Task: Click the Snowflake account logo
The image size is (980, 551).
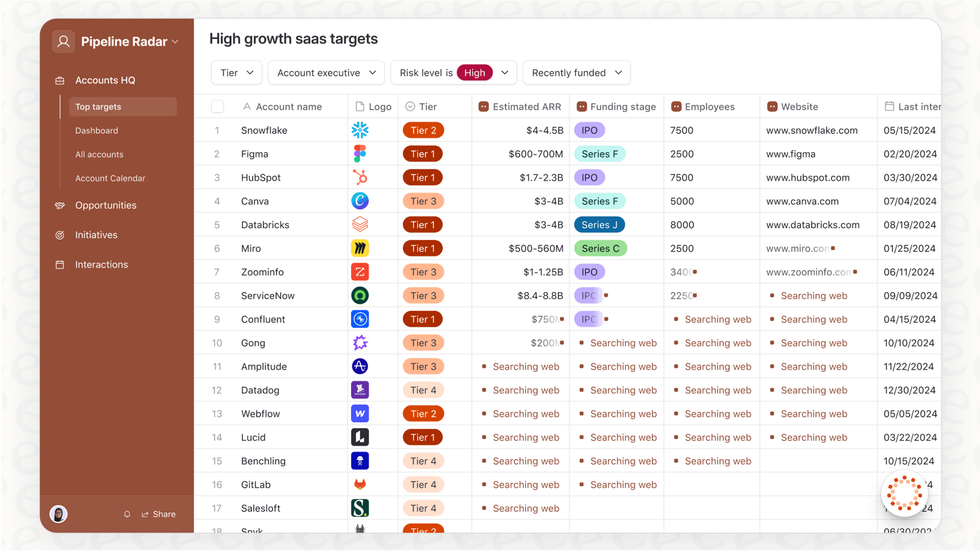Action: pyautogui.click(x=360, y=130)
